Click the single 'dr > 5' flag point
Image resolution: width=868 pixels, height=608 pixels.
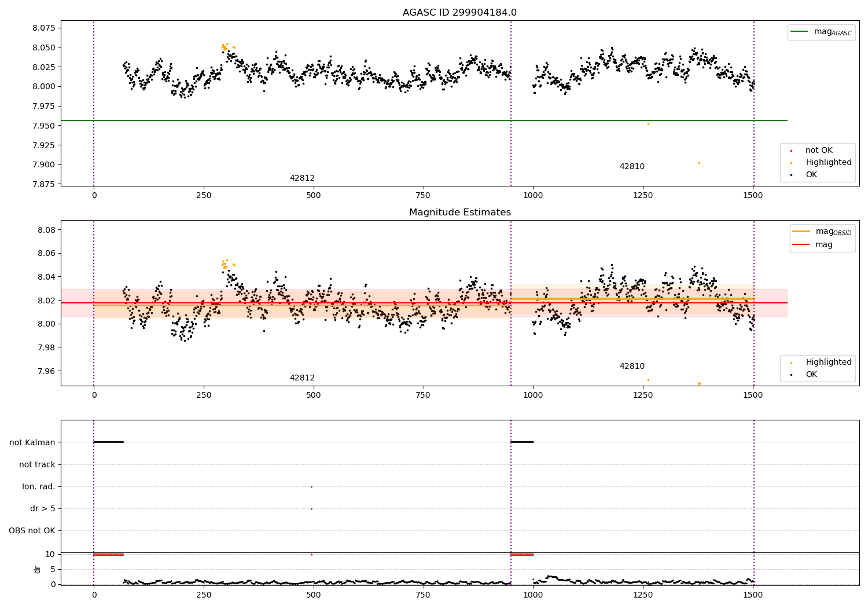(x=311, y=508)
